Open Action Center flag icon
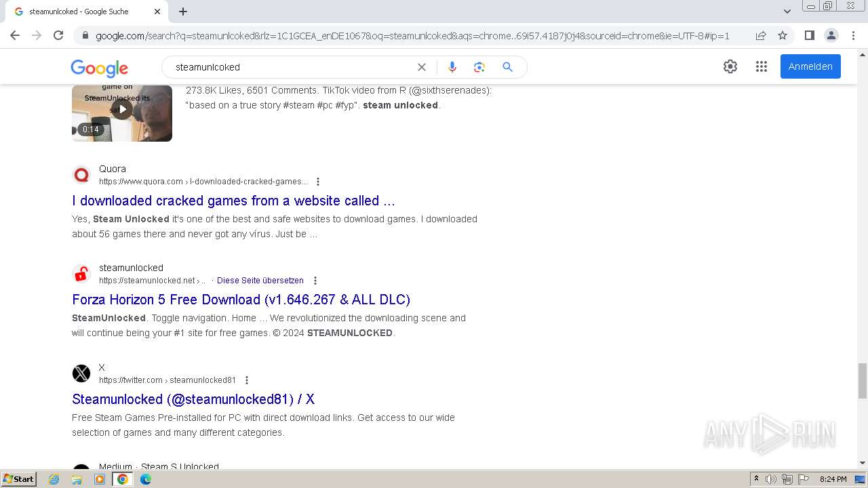The width and height of the screenshot is (868, 488). point(803,479)
